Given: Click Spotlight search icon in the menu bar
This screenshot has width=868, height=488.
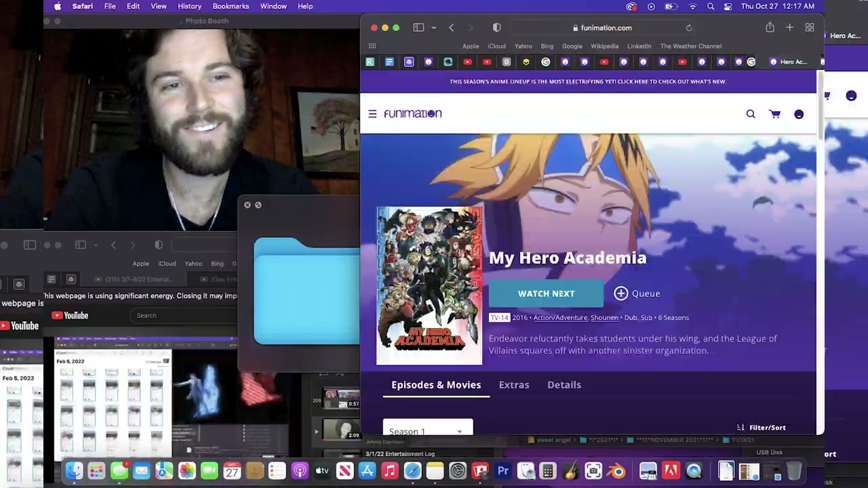Looking at the screenshot, I should (x=711, y=6).
